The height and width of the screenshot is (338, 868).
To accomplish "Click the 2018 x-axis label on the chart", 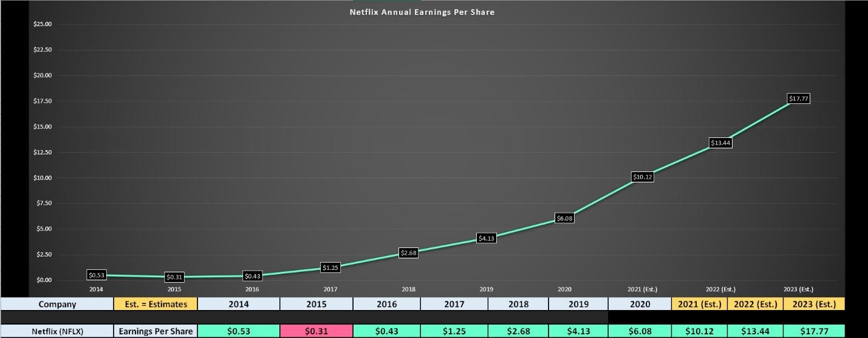I will (408, 289).
